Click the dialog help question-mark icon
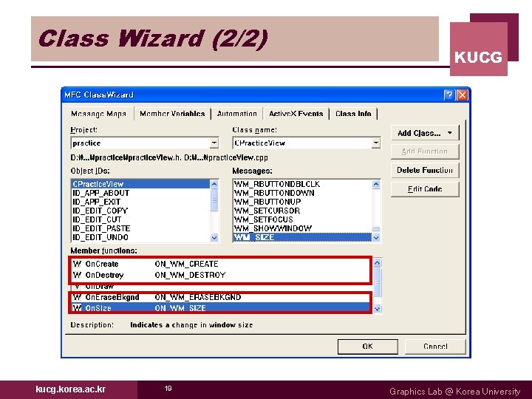Image resolution: width=532 pixels, height=399 pixels. (x=449, y=95)
